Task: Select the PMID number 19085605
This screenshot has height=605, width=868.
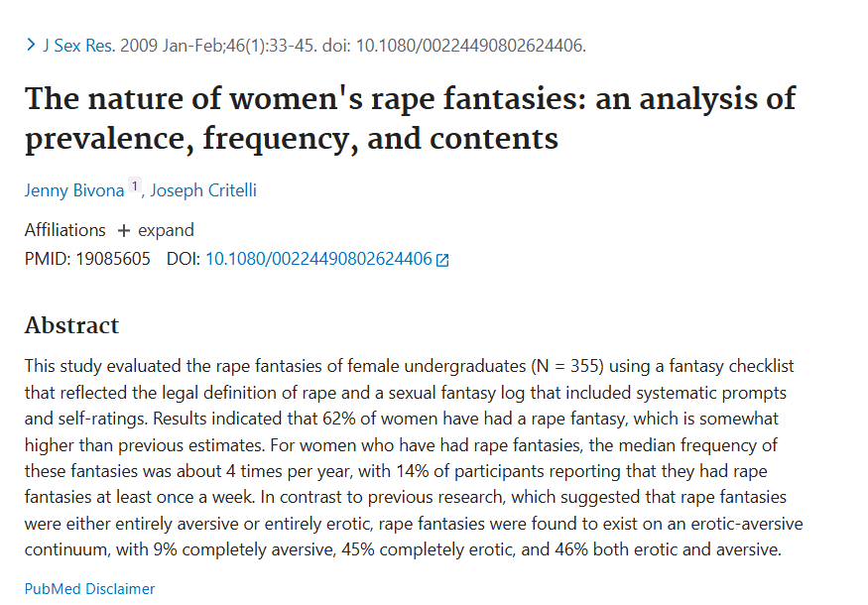Action: pos(113,259)
